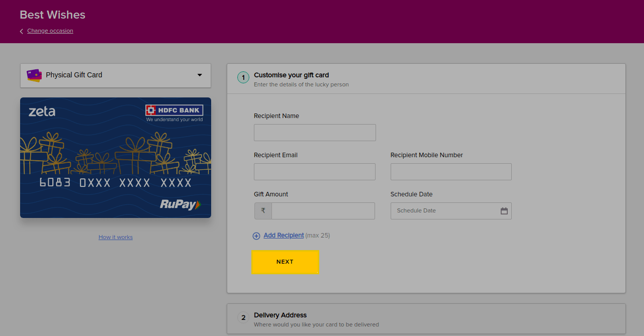Click the zeta logo on the card
This screenshot has width=644, height=336.
click(42, 111)
